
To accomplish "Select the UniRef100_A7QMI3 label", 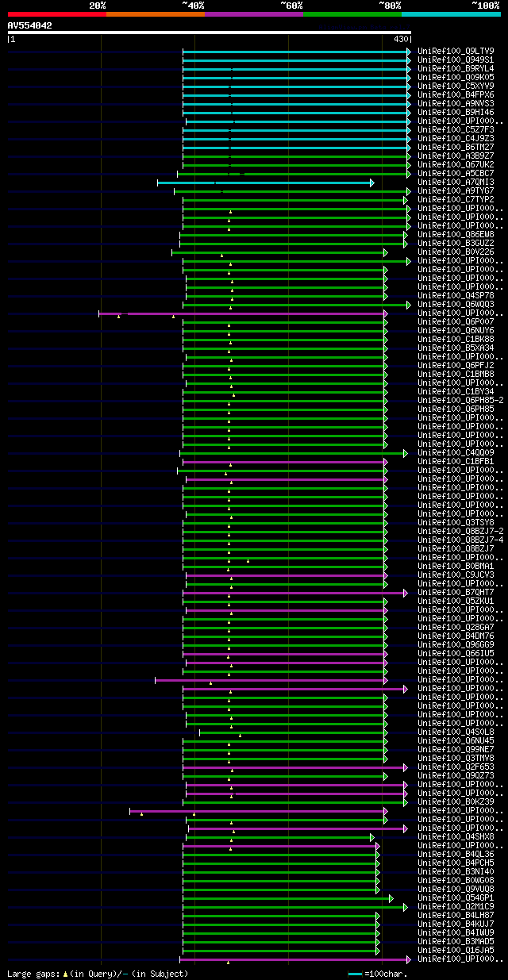I will coord(456,182).
